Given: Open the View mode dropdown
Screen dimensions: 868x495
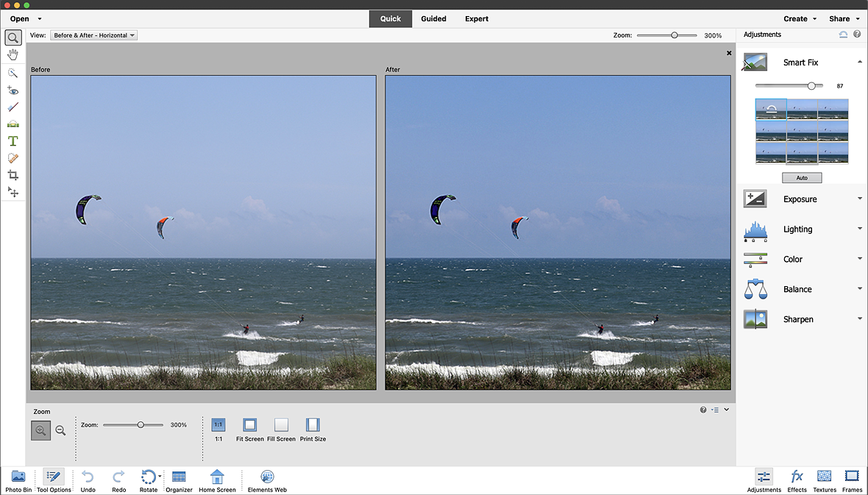Looking at the screenshot, I should pyautogui.click(x=93, y=35).
